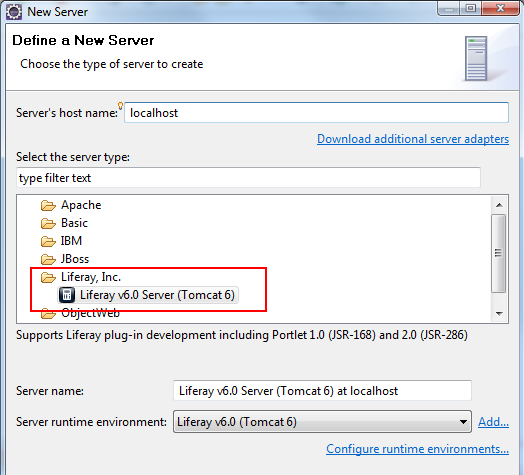Image resolution: width=524 pixels, height=475 pixels.
Task: Click the type filter text box
Action: point(248,178)
